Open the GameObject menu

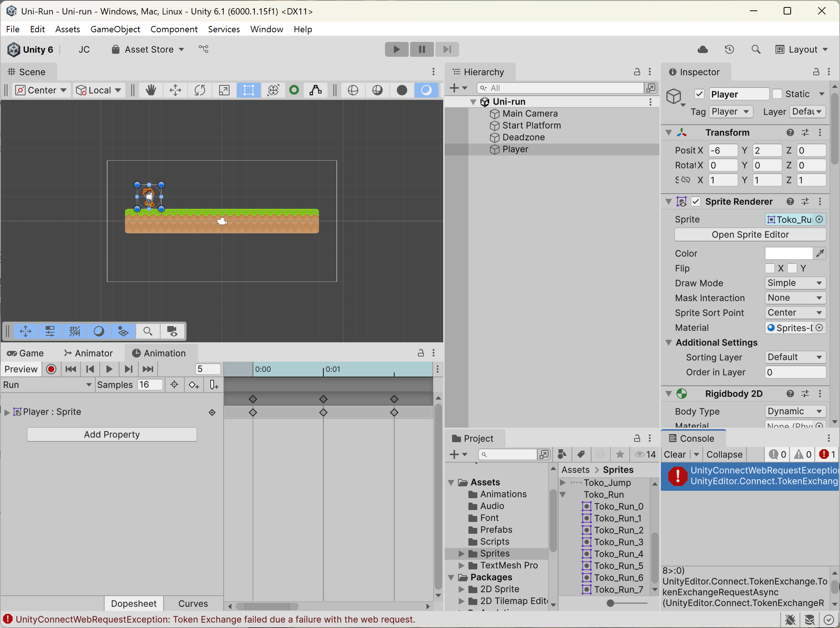click(115, 29)
